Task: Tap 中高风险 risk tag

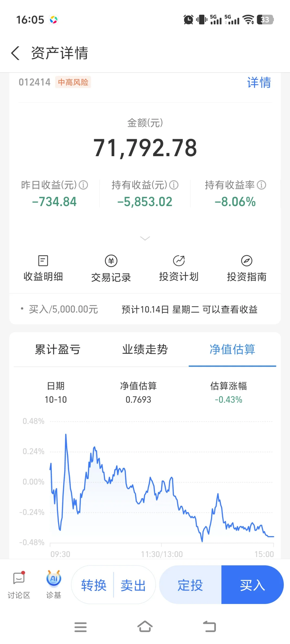Action: [x=73, y=82]
